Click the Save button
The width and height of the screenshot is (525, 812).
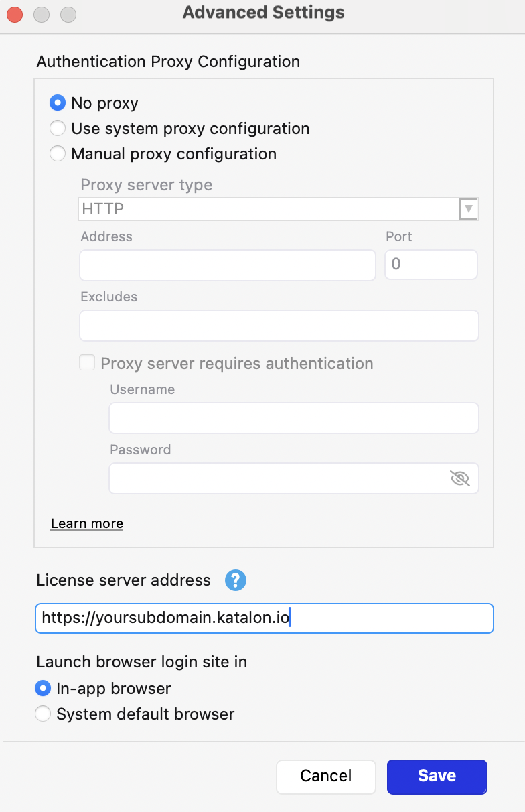[437, 776]
